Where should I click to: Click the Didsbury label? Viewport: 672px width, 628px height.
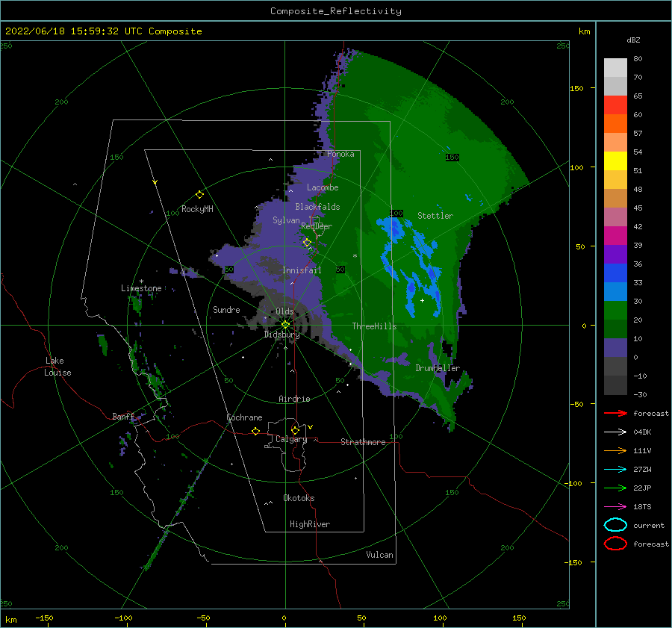coord(281,335)
